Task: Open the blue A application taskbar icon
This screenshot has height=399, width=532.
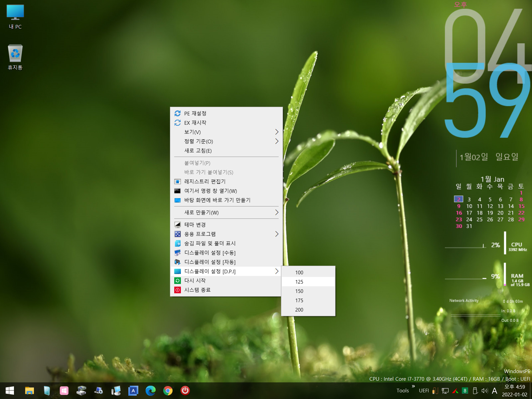Action: click(x=133, y=391)
